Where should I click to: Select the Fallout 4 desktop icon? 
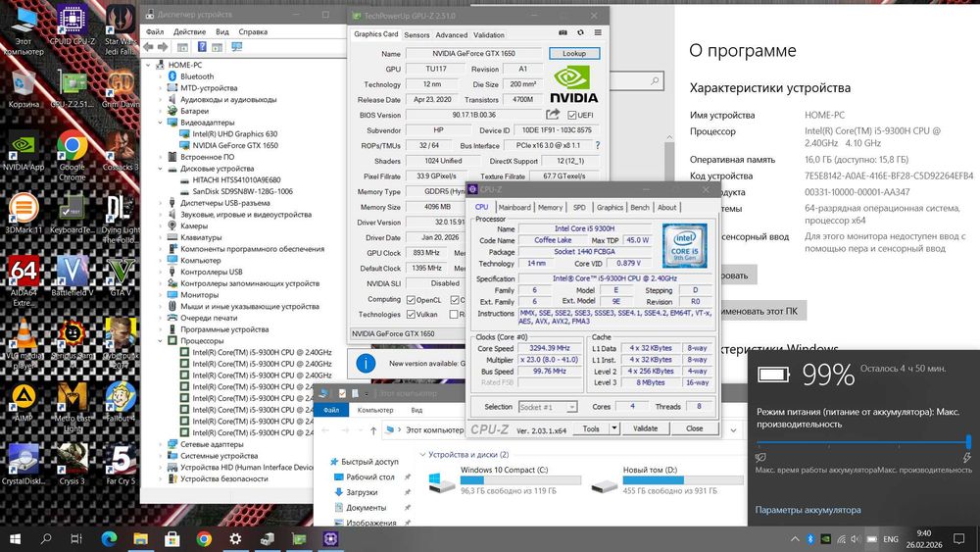[121, 401]
